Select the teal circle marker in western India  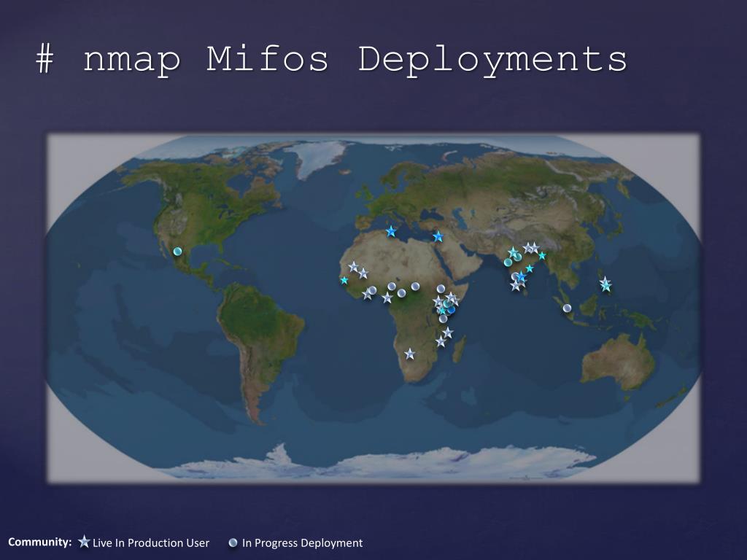click(508, 262)
